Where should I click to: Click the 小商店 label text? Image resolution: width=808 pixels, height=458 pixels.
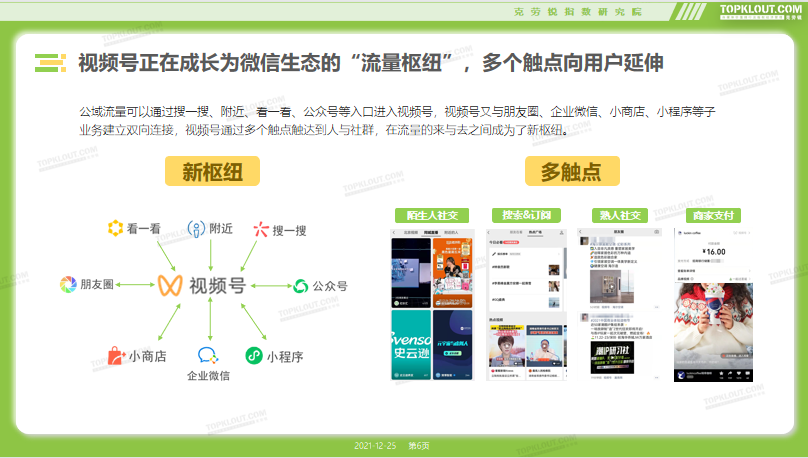[147, 356]
